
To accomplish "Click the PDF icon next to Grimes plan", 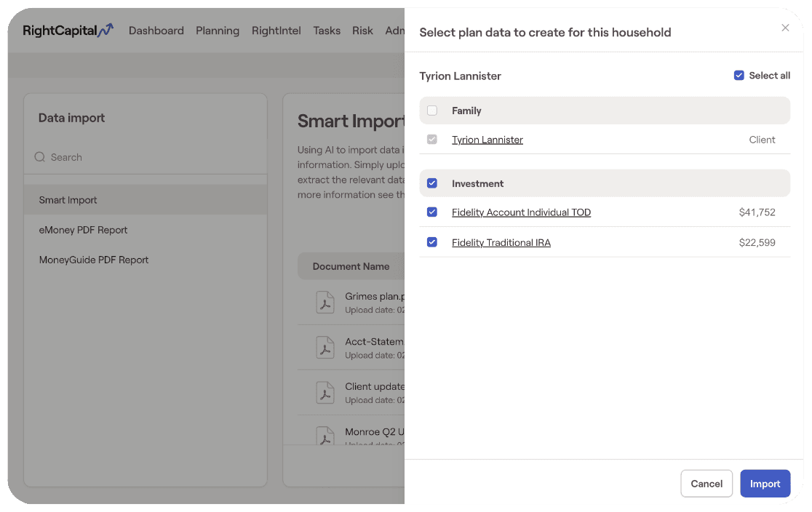I will click(325, 303).
